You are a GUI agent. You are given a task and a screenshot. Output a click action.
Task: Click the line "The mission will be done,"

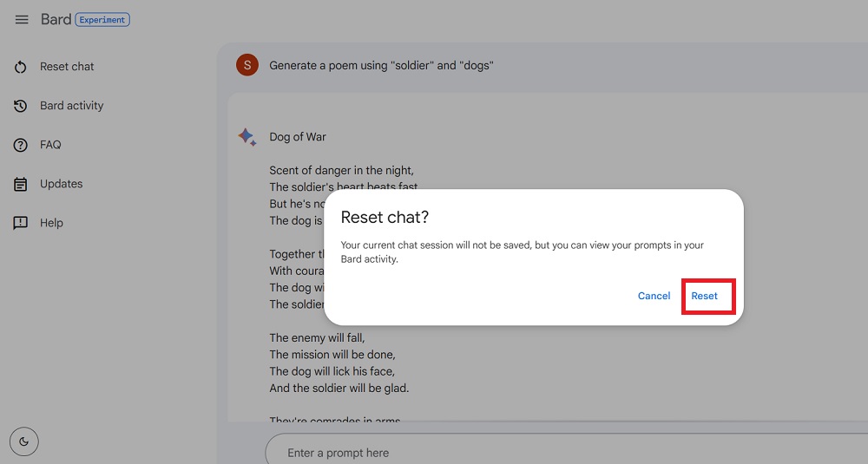click(332, 355)
